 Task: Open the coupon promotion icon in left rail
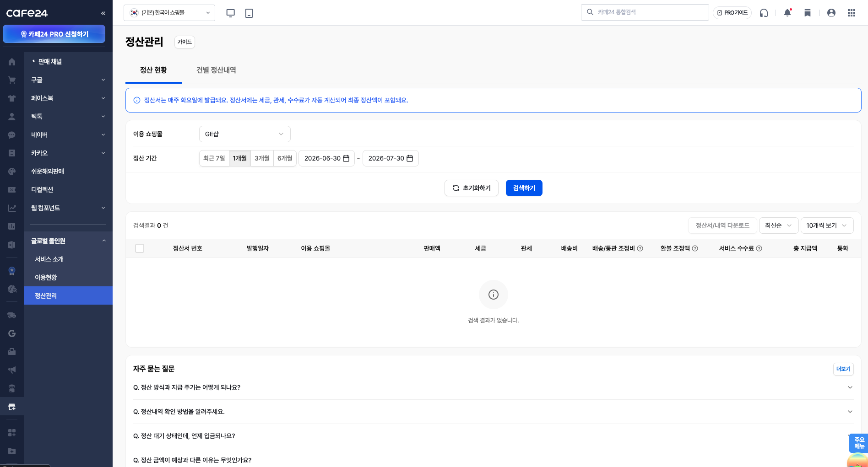[x=12, y=190]
